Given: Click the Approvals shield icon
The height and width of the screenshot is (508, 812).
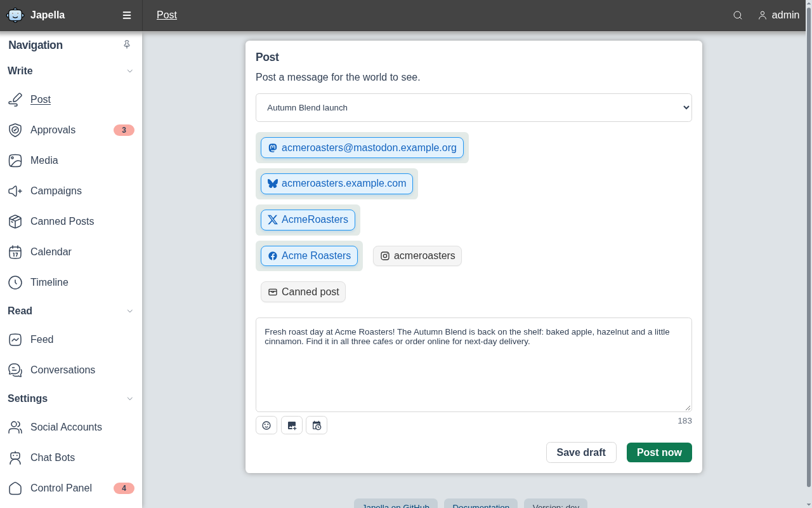Looking at the screenshot, I should click(15, 130).
